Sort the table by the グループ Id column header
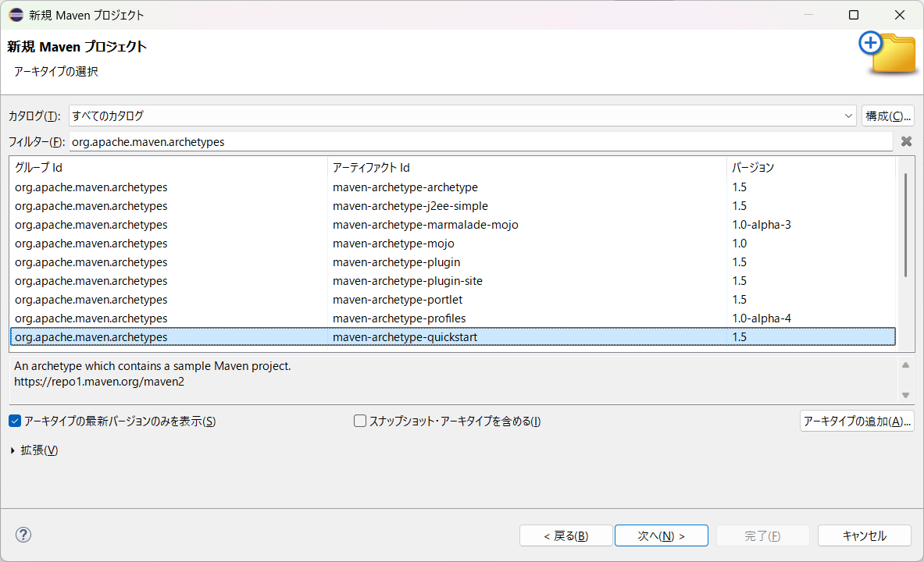 tap(168, 168)
